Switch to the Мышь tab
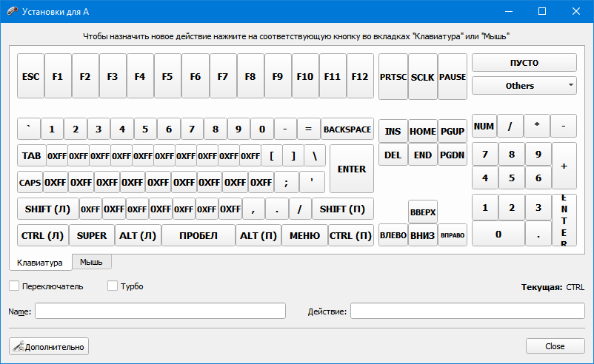The width and height of the screenshot is (594, 364). click(x=92, y=262)
